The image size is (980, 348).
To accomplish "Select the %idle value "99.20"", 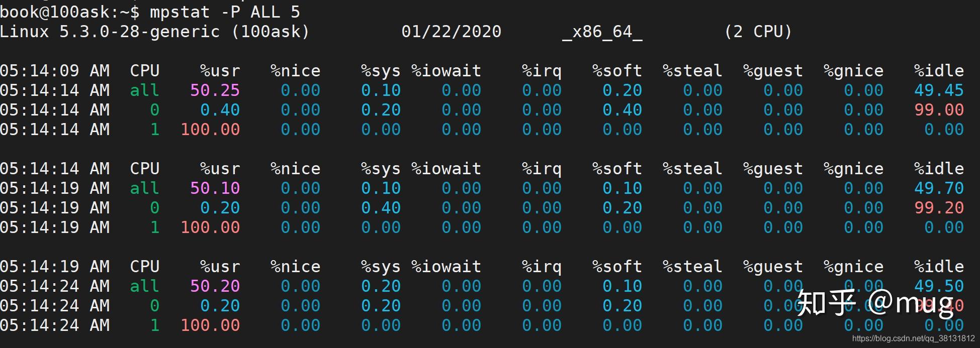I will coord(939,208).
